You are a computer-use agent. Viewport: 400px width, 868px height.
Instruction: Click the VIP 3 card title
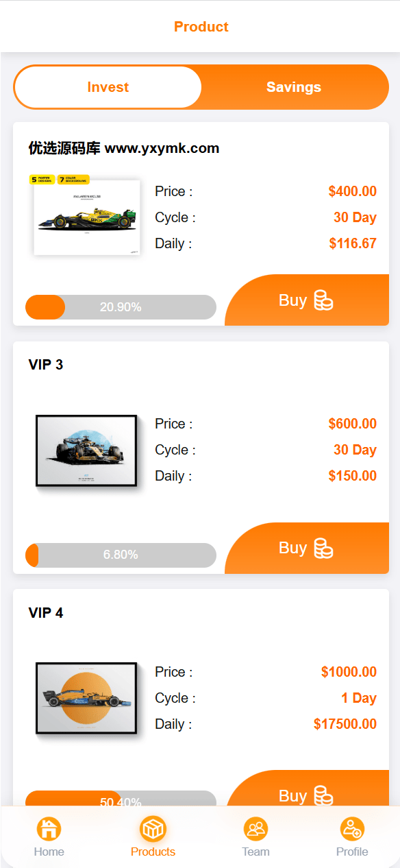point(46,365)
